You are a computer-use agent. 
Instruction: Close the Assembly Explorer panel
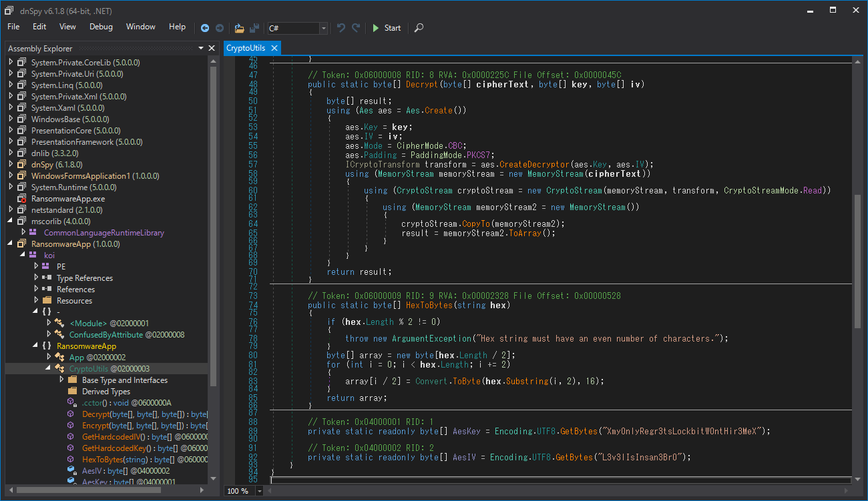pos(212,48)
